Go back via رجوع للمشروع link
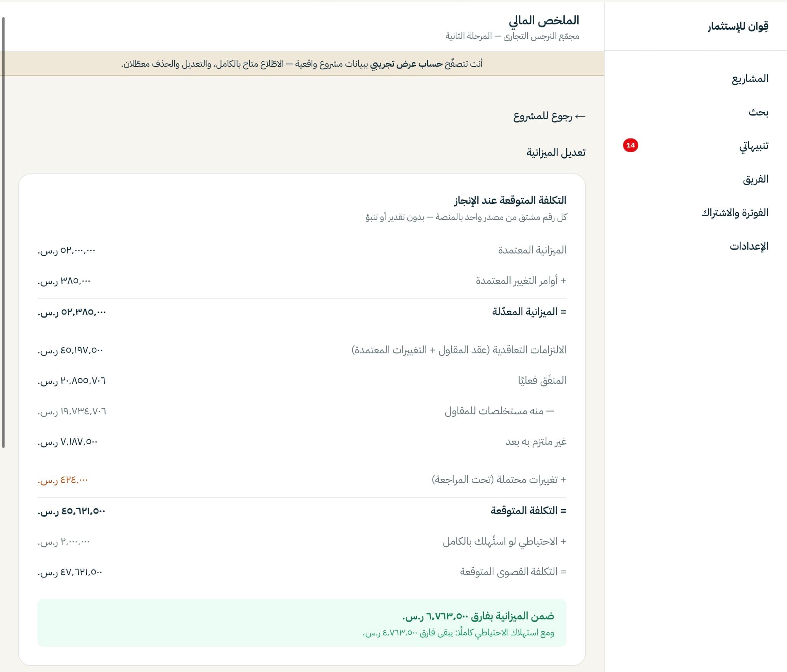The width and height of the screenshot is (787, 672). coord(549,116)
